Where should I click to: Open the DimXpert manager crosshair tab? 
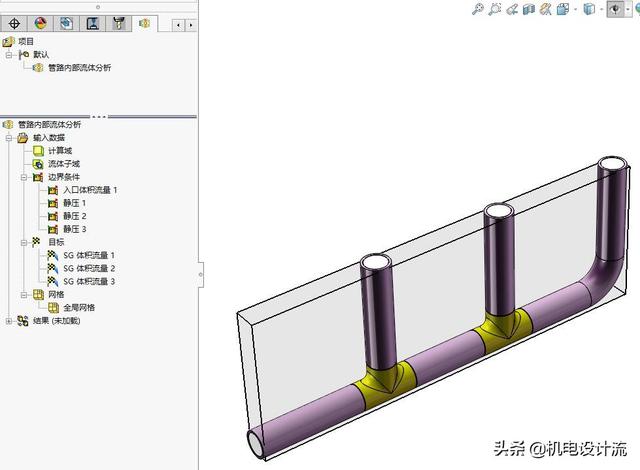click(13, 24)
